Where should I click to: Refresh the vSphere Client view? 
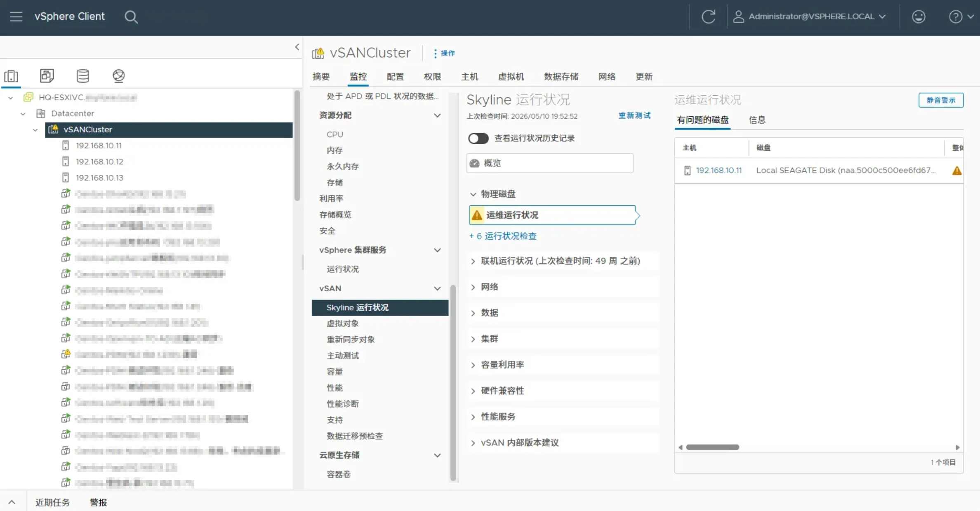708,16
